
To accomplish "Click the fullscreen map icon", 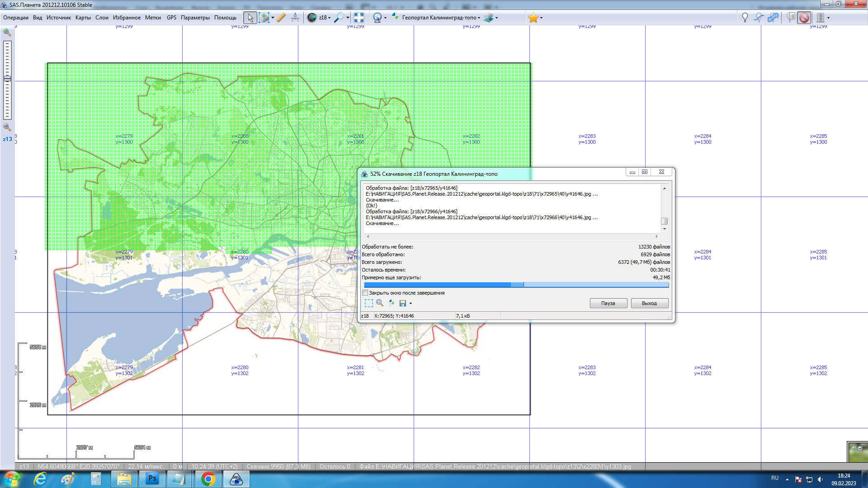I will point(359,18).
